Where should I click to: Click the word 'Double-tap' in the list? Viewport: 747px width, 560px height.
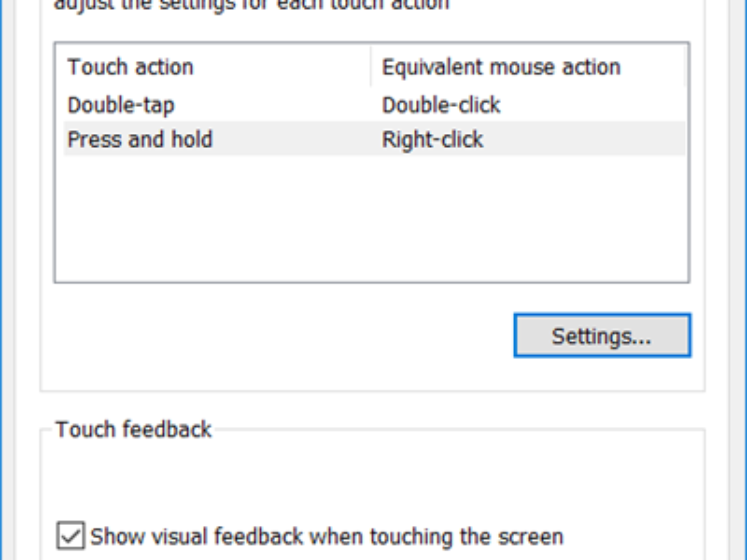tap(121, 105)
